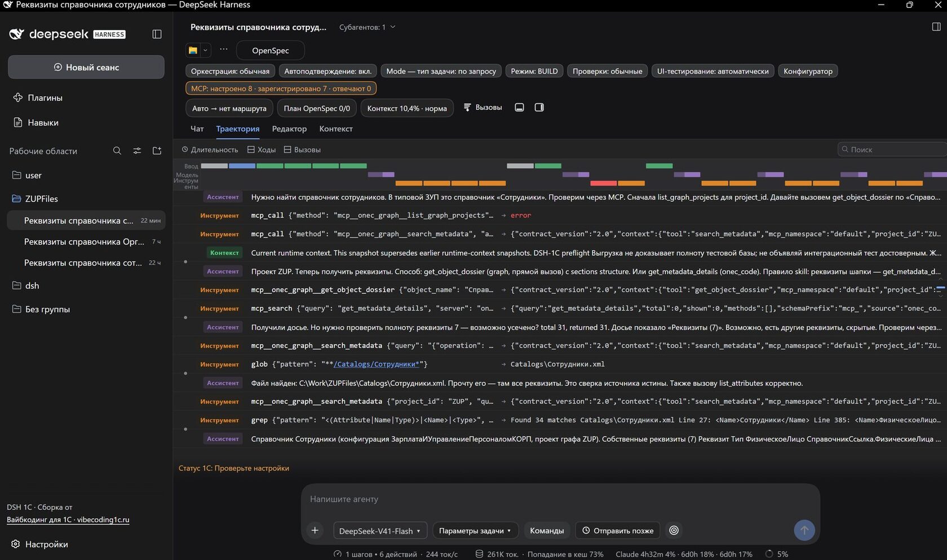Collapse the ZUPFiles workspace folder
The width and height of the screenshot is (947, 560).
point(86,199)
